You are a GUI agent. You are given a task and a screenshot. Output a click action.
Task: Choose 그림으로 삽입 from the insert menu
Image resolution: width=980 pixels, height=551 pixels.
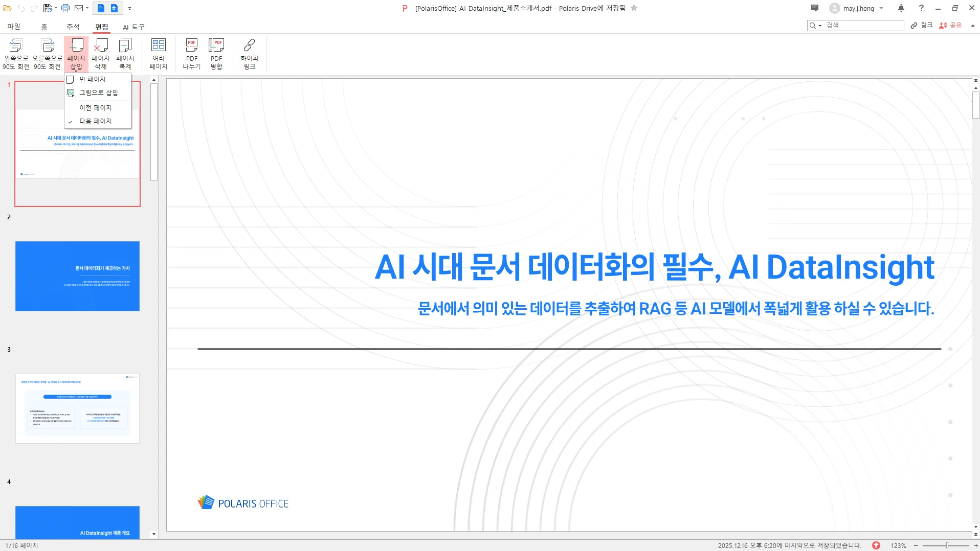tap(98, 93)
